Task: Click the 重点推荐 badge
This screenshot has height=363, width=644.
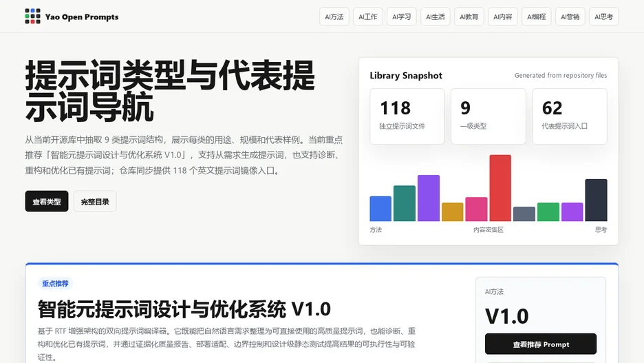Action: [55, 284]
